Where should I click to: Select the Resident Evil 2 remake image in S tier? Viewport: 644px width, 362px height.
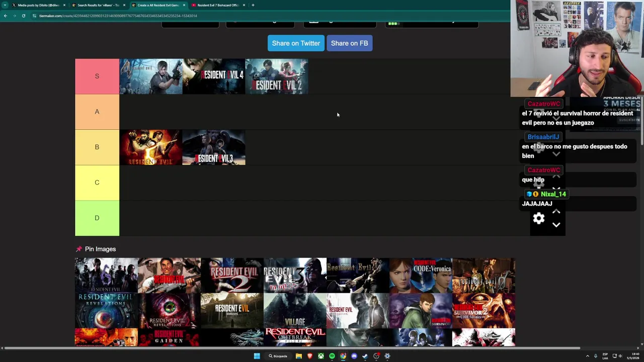point(276,76)
